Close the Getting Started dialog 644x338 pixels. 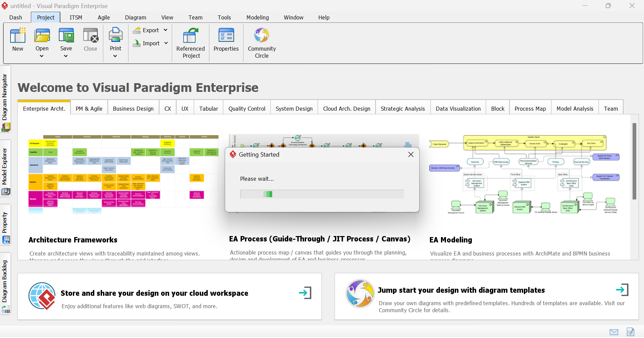tap(411, 155)
